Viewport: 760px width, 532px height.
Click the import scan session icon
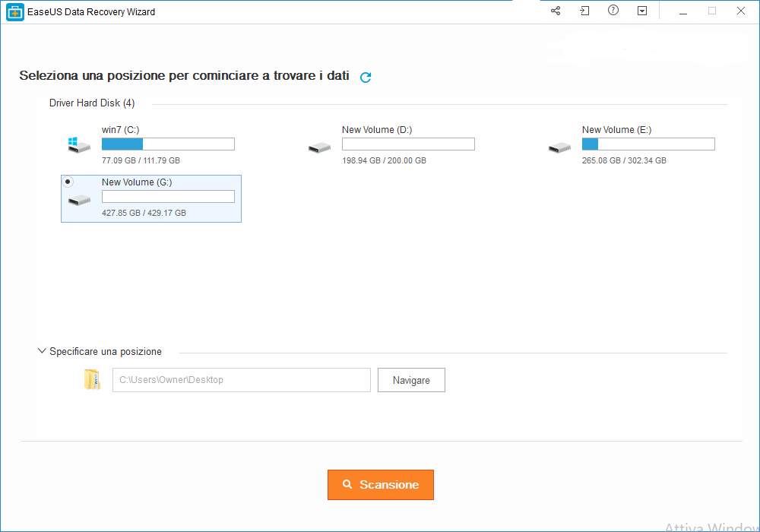tap(584, 11)
